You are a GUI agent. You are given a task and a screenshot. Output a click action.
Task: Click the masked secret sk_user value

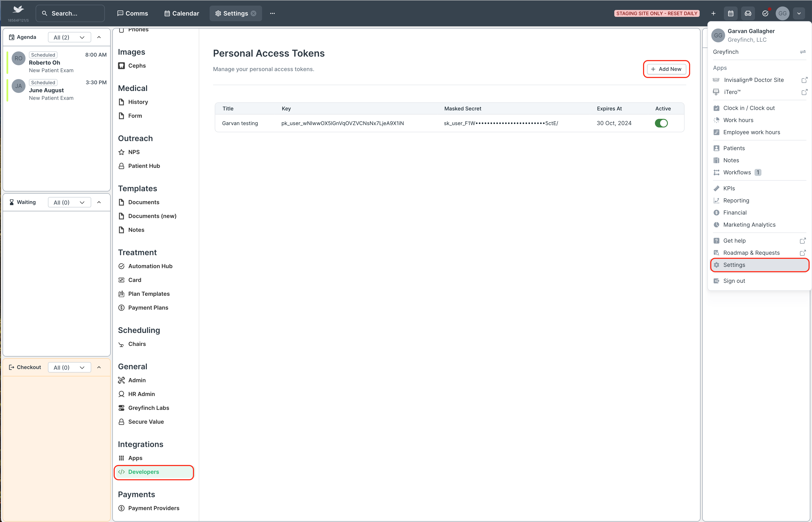pyautogui.click(x=501, y=123)
